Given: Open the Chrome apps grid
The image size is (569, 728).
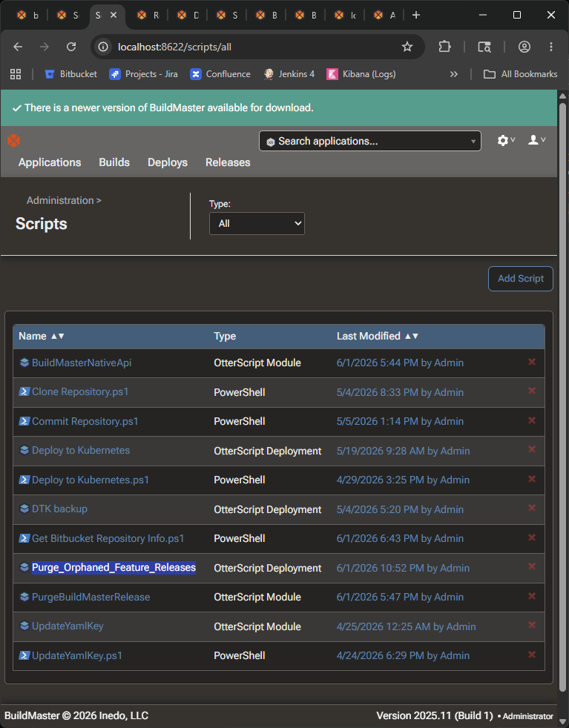Looking at the screenshot, I should point(16,74).
